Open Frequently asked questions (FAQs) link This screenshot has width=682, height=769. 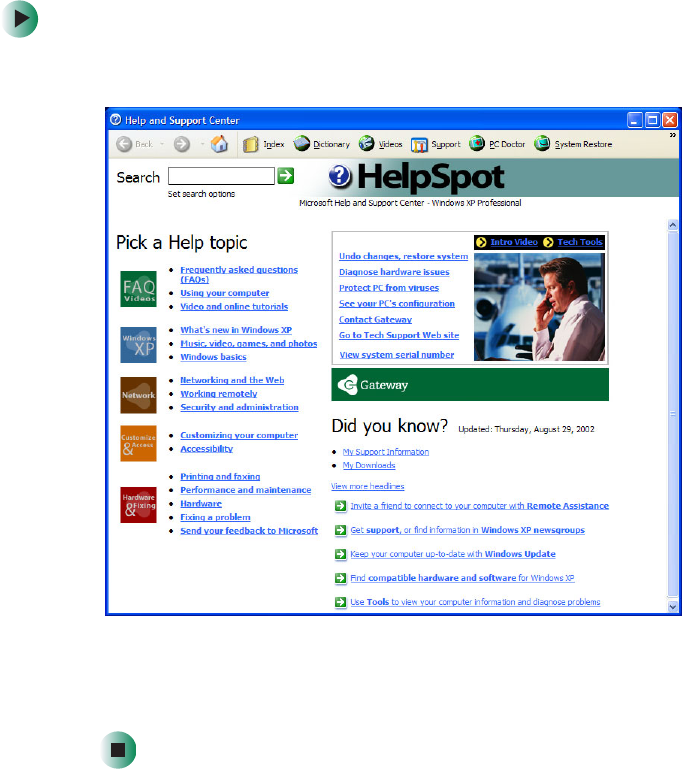tap(239, 275)
